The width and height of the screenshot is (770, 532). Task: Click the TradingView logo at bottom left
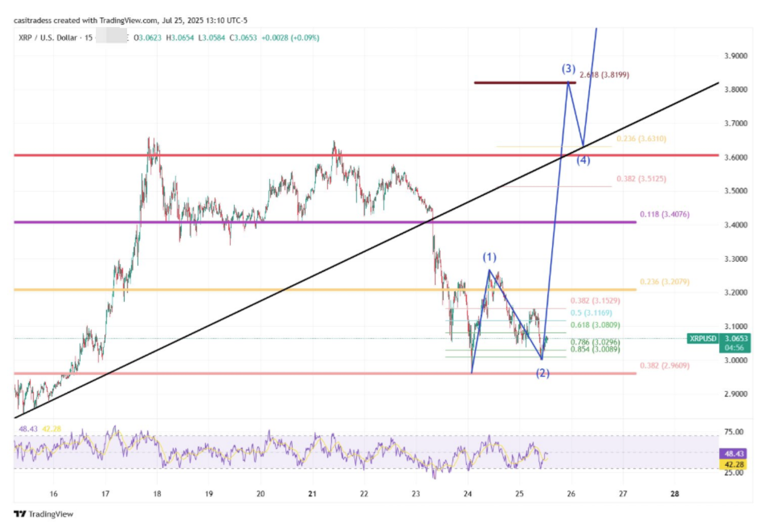coord(43,514)
